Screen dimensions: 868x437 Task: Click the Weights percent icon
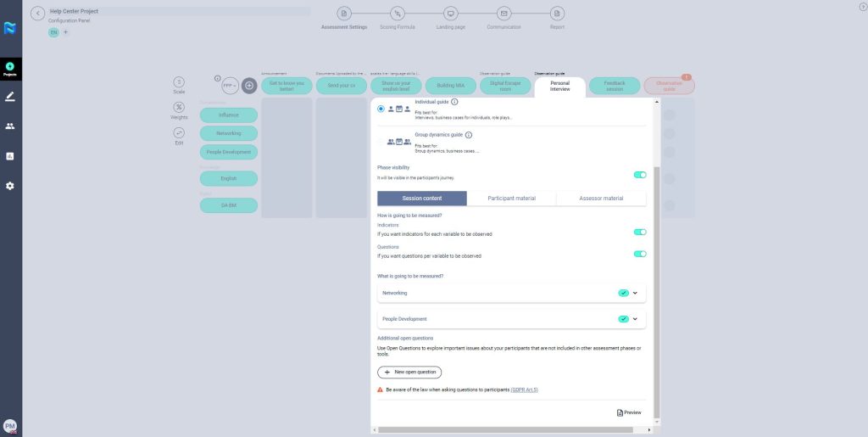[x=179, y=107]
